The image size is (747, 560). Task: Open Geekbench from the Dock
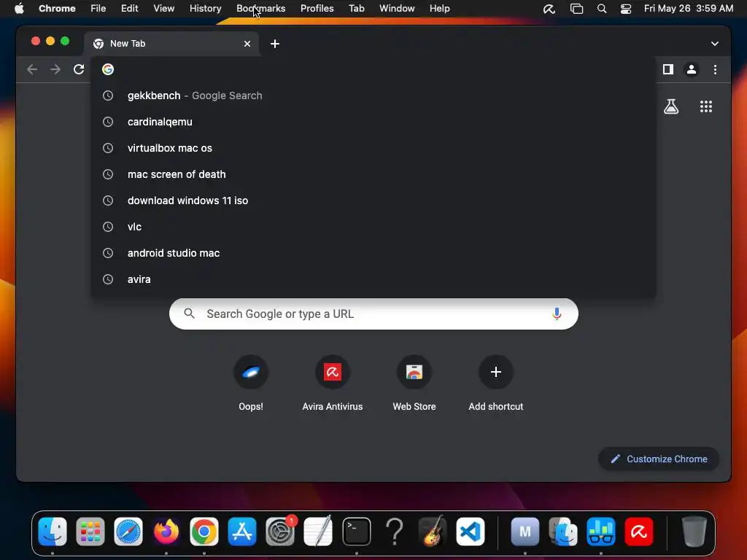(x=601, y=532)
